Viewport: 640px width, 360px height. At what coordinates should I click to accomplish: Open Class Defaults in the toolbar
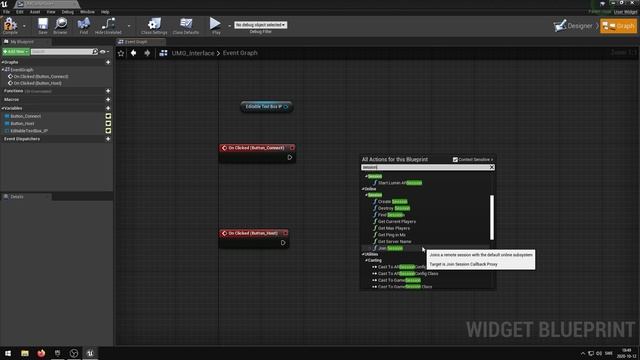tap(186, 25)
